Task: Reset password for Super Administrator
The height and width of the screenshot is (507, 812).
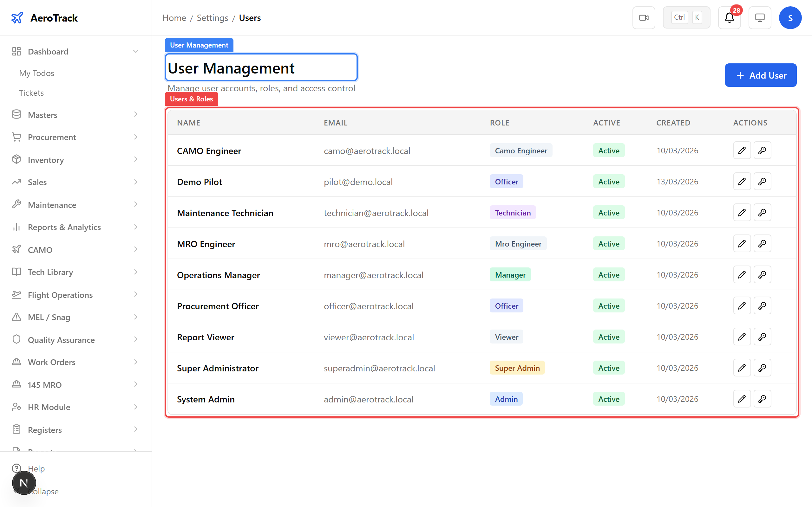Action: 762,368
